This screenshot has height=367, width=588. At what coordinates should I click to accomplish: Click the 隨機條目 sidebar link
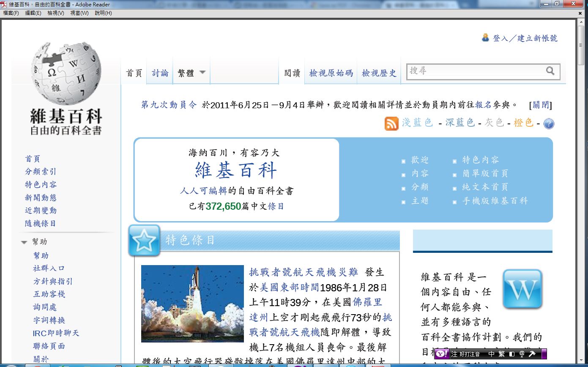[41, 223]
